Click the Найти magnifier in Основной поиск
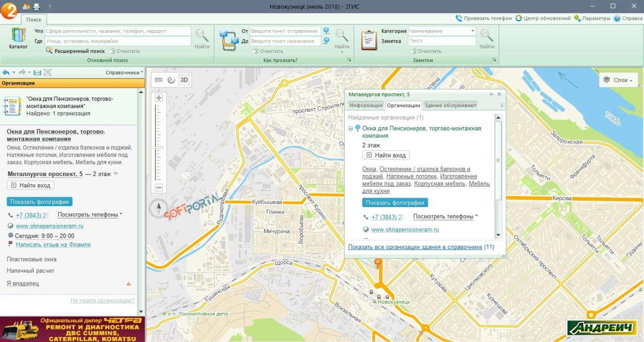This screenshot has height=342, width=644. coord(202,39)
